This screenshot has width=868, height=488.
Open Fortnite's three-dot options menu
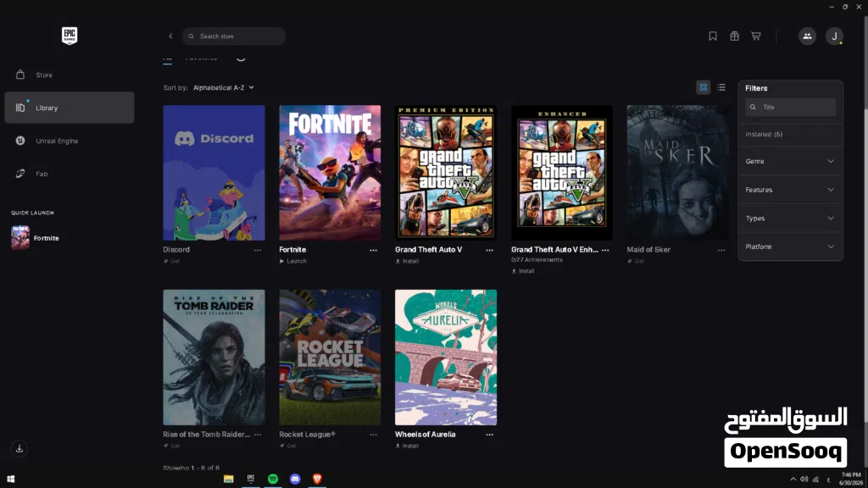(x=373, y=250)
